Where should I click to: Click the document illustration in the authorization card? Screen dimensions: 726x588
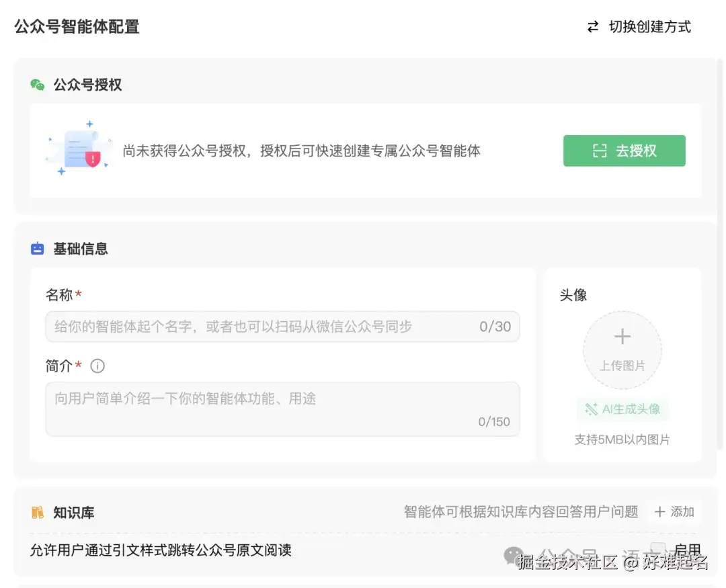(x=79, y=148)
